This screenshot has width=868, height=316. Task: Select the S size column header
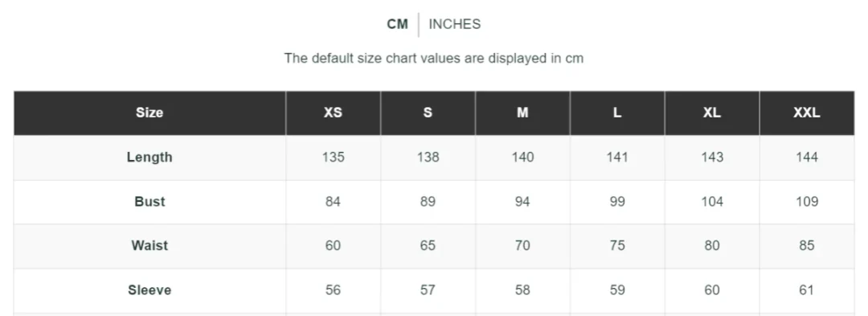pos(428,113)
